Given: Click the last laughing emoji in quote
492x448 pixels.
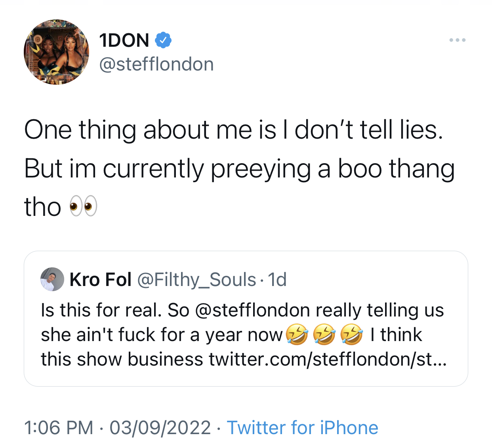Looking at the screenshot, I should tap(352, 334).
